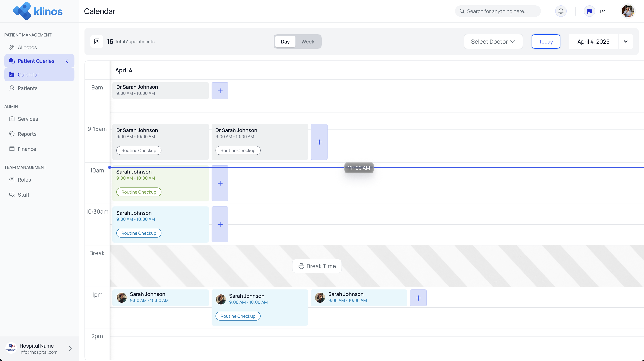Click the flag icon showing 1/4
The height and width of the screenshot is (361, 644).
[590, 11]
